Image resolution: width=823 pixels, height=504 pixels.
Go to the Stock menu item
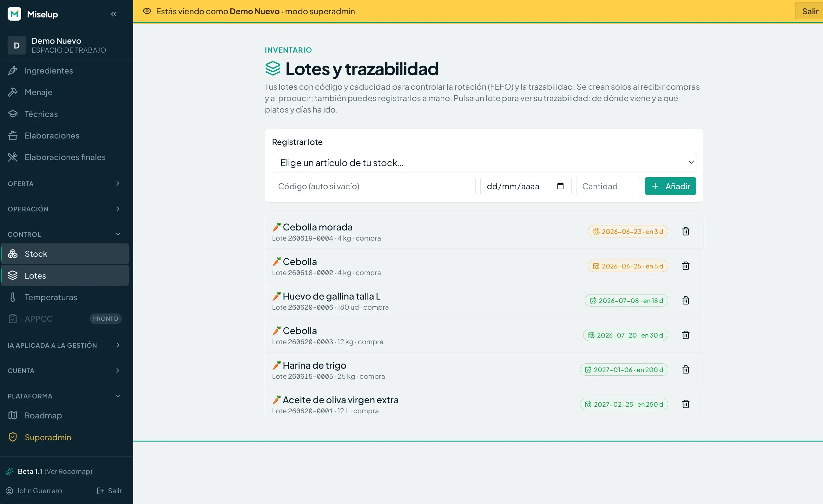[x=65, y=254]
